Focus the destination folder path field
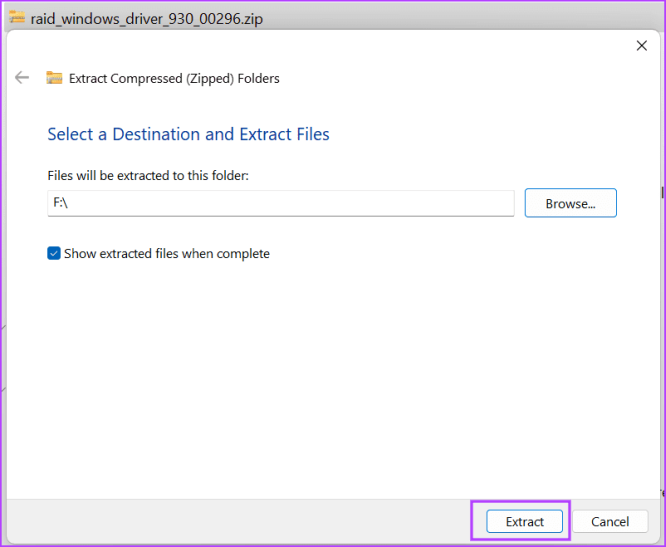Screen dimensions: 666x547 (x=280, y=203)
